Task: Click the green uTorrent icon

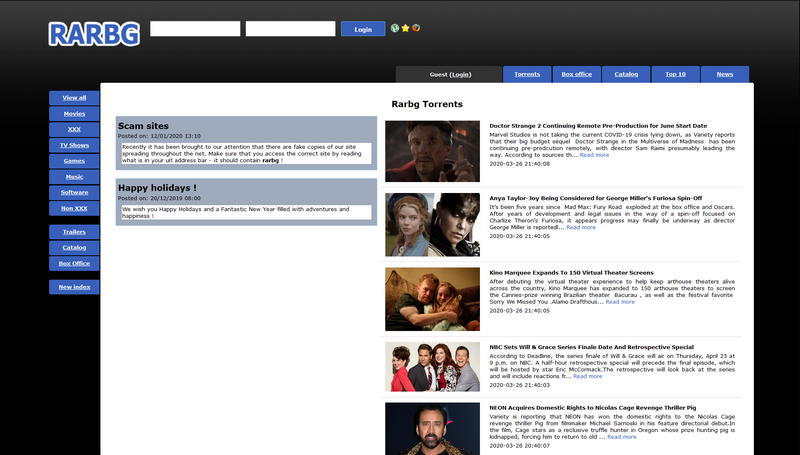Action: click(x=395, y=28)
